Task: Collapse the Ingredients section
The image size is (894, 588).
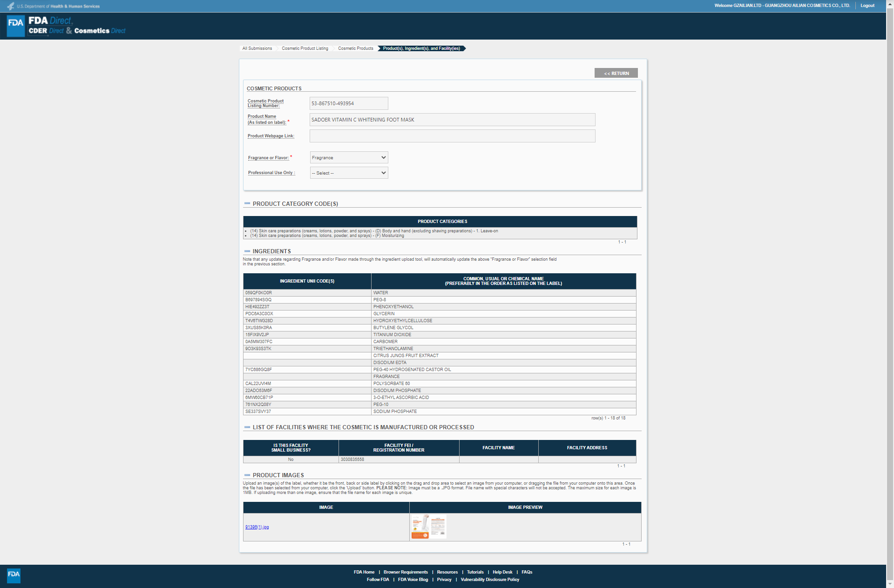Action: tap(247, 251)
